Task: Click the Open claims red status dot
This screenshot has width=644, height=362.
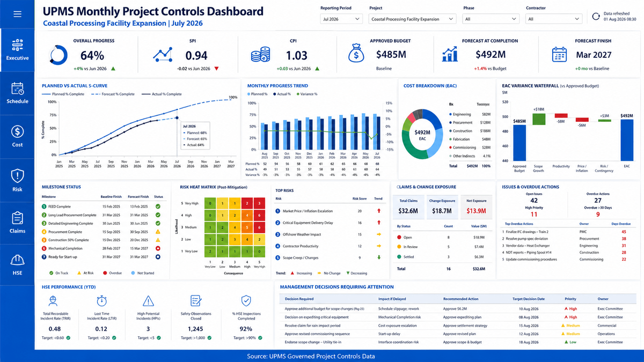Action: click(399, 237)
